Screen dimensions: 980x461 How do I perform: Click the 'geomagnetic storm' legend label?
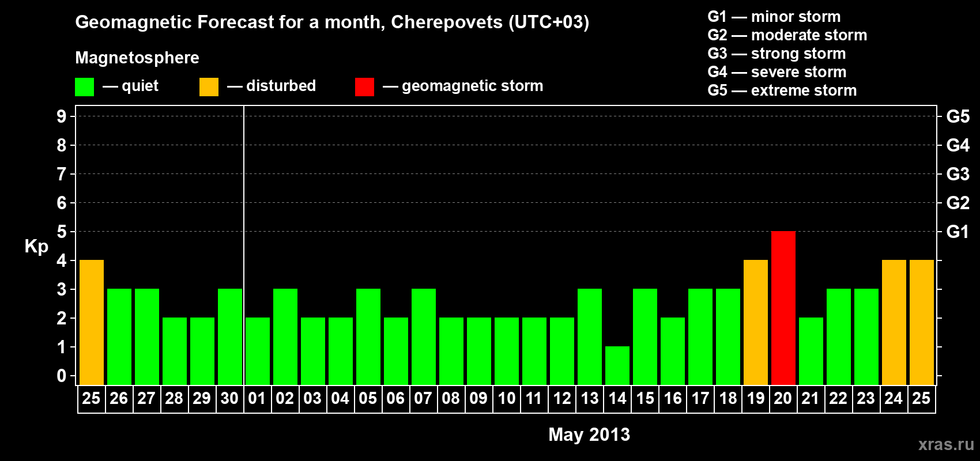click(x=472, y=86)
